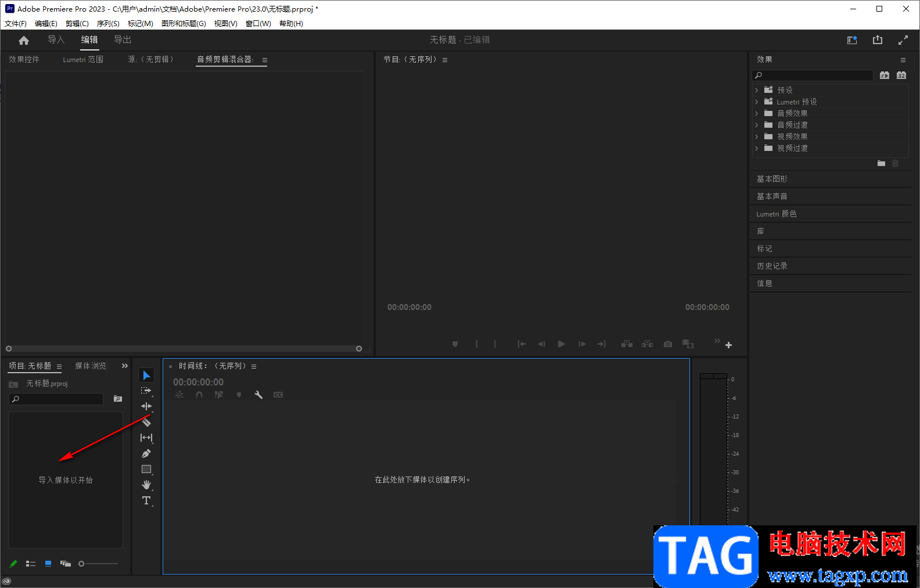The image size is (920, 588).
Task: Open 音频剪辑混合器 panel menu
Action: coord(265,60)
